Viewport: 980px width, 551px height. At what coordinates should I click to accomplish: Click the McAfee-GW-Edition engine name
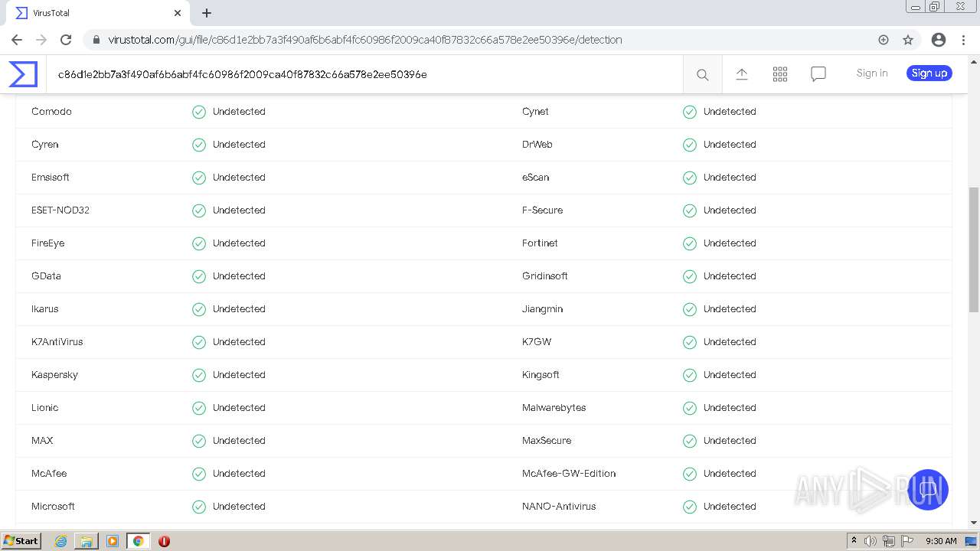tap(569, 474)
